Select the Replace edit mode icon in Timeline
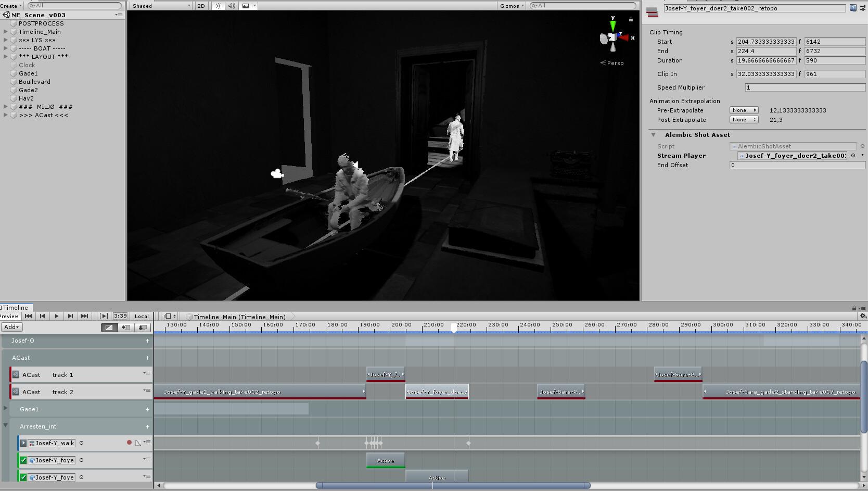This screenshot has width=868, height=491. [x=142, y=328]
